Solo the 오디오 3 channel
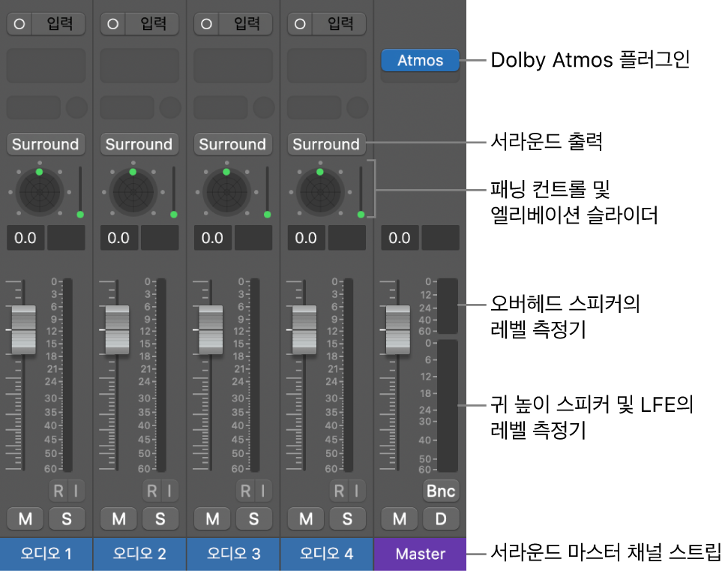 click(254, 518)
